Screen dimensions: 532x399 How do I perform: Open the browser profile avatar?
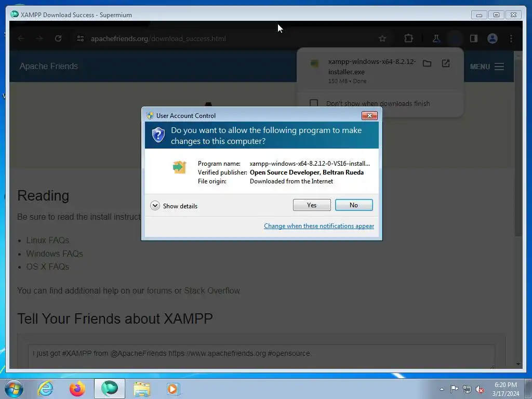(x=493, y=38)
